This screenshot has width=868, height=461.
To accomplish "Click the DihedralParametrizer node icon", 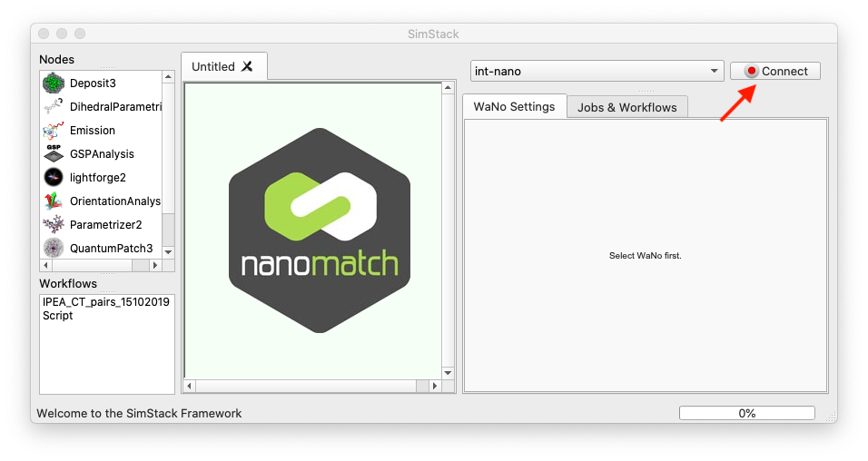I will tap(54, 106).
